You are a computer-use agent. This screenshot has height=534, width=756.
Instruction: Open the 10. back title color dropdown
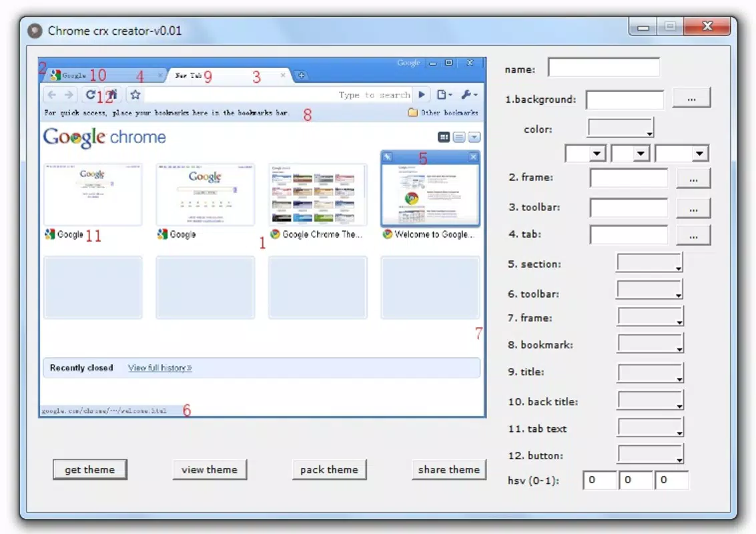(651, 400)
